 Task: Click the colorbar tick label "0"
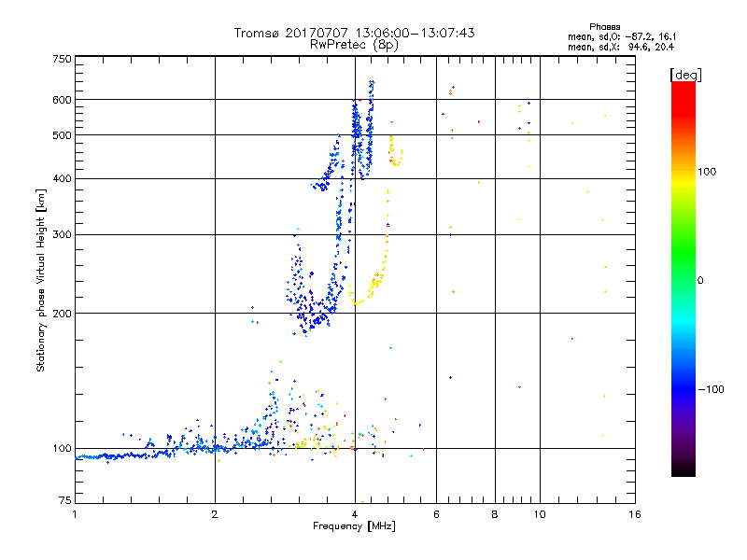[700, 281]
